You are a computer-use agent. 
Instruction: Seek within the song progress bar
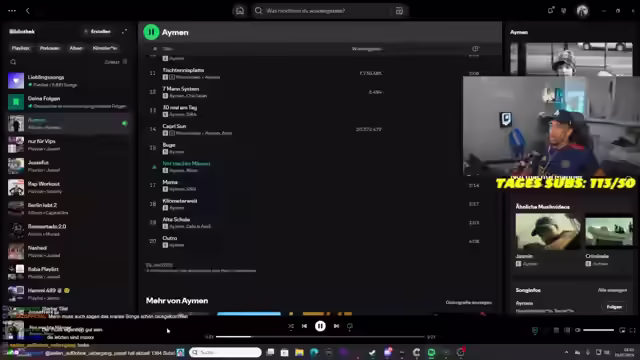pos(320,337)
